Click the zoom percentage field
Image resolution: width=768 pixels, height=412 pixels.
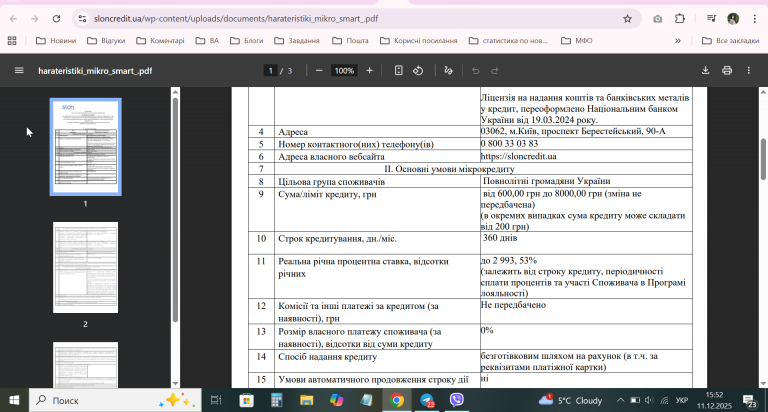[x=344, y=71]
